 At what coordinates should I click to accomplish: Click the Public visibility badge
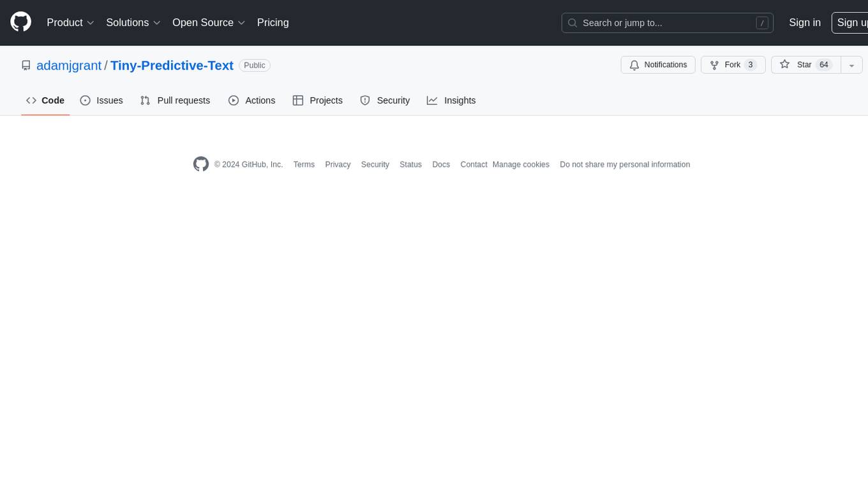click(255, 65)
